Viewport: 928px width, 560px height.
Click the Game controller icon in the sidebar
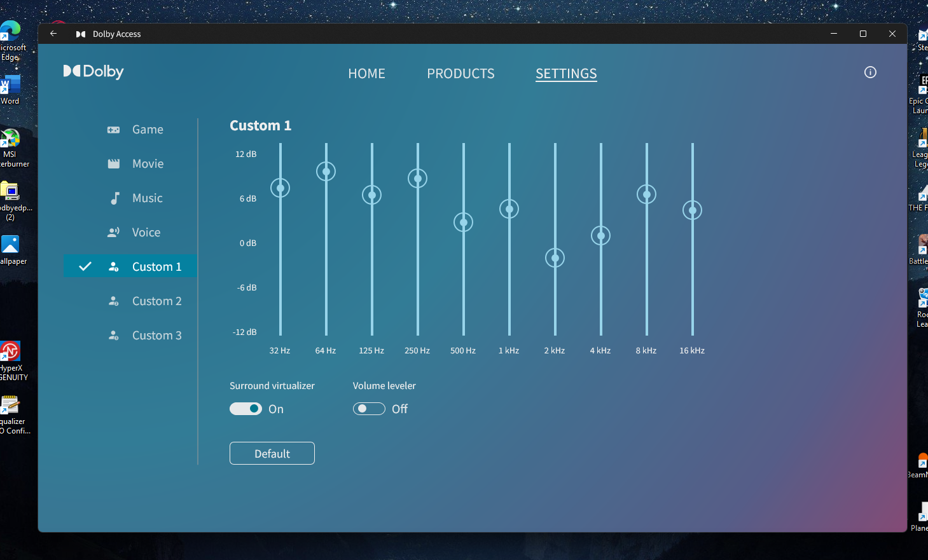coord(114,130)
